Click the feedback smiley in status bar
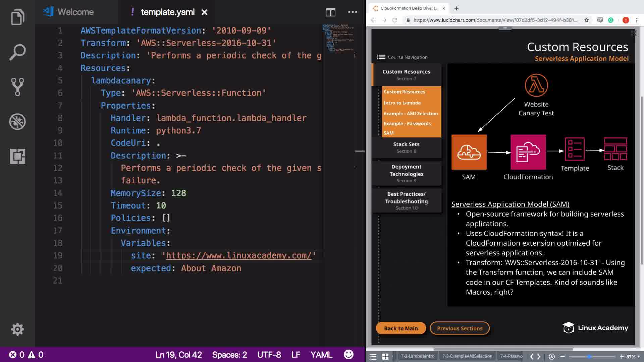The image size is (644, 362). pyautogui.click(x=348, y=354)
